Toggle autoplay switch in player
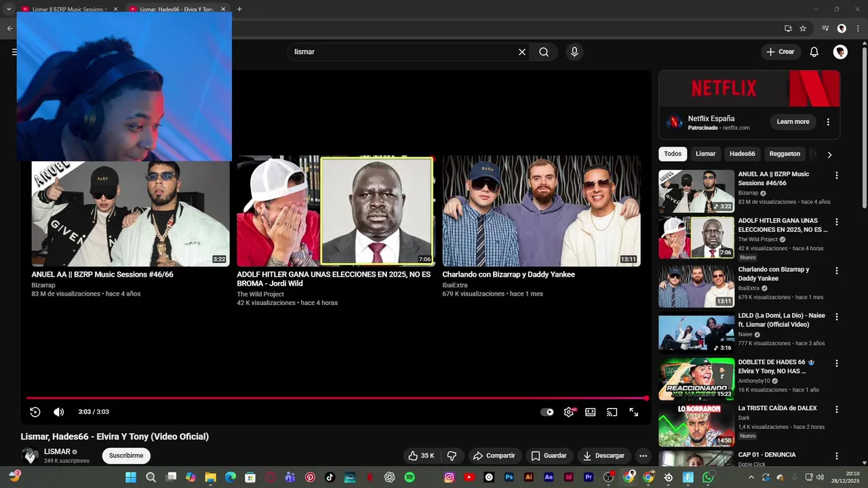 pyautogui.click(x=547, y=412)
